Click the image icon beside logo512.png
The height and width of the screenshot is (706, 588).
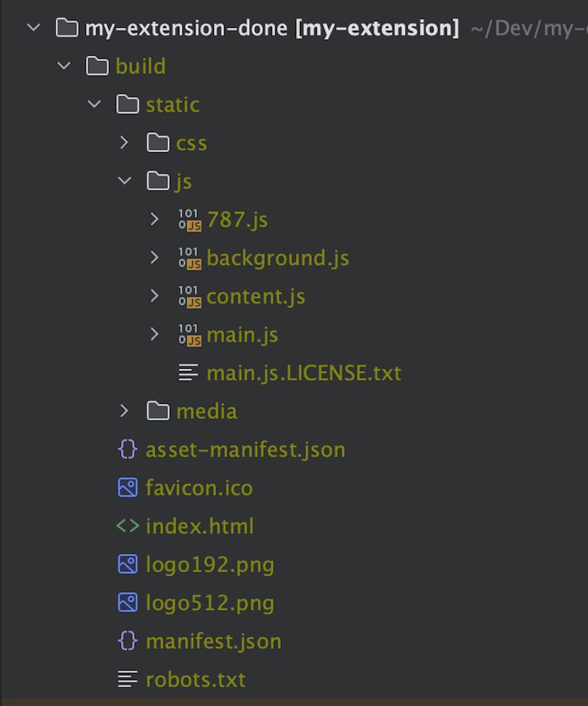click(127, 602)
